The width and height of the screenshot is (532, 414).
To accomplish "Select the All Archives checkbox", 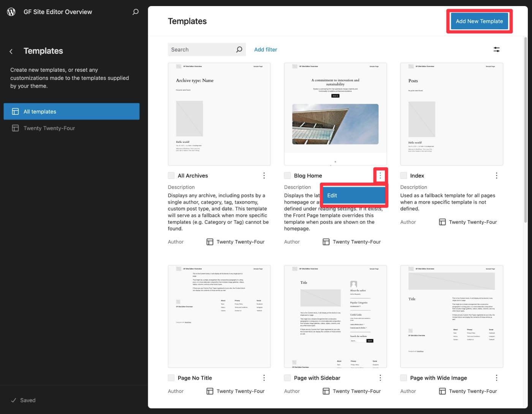I will coord(171,175).
